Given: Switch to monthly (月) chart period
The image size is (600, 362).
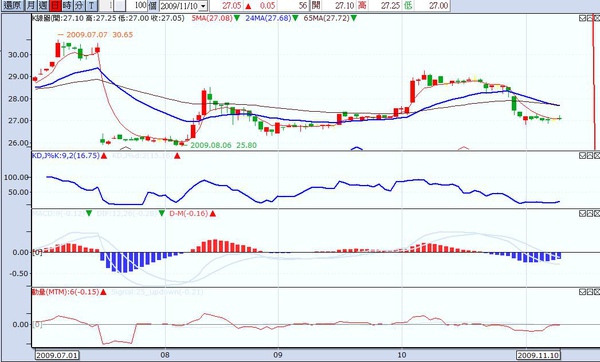Looking at the screenshot, I should pos(31,5).
